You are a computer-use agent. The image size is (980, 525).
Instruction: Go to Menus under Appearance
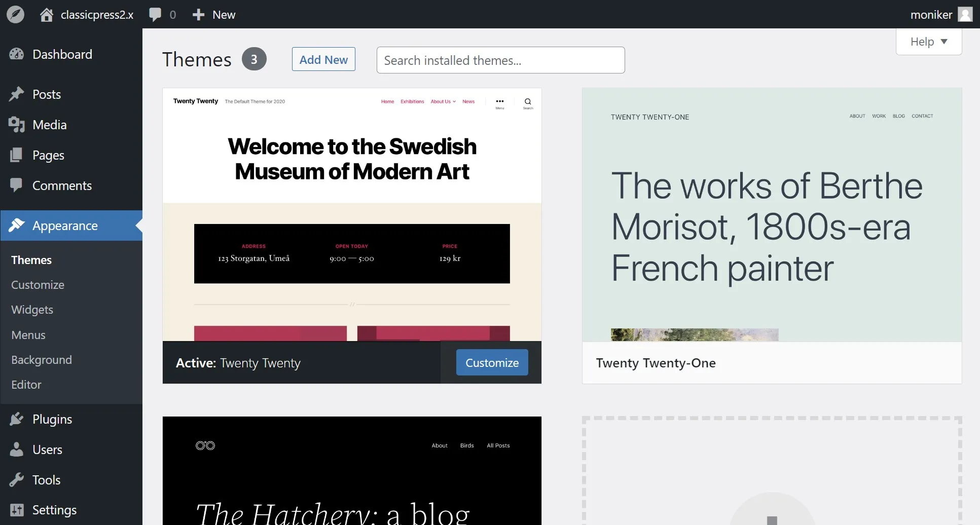pos(28,335)
